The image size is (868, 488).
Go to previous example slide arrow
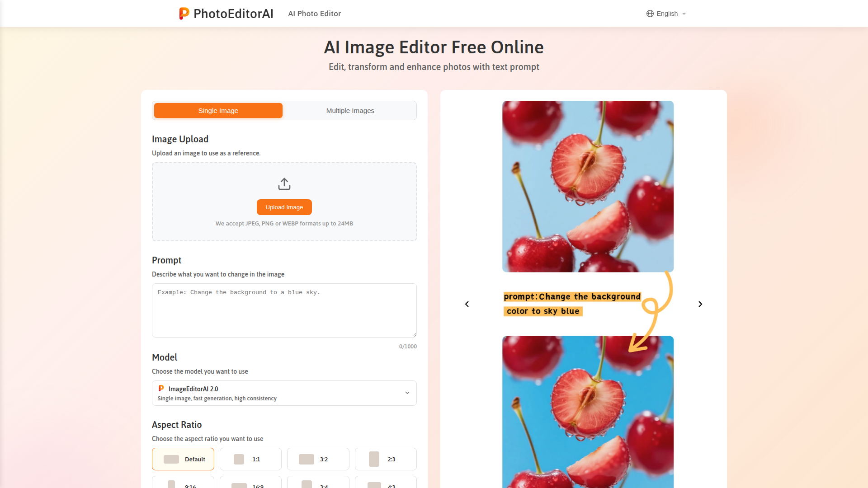pyautogui.click(x=467, y=304)
